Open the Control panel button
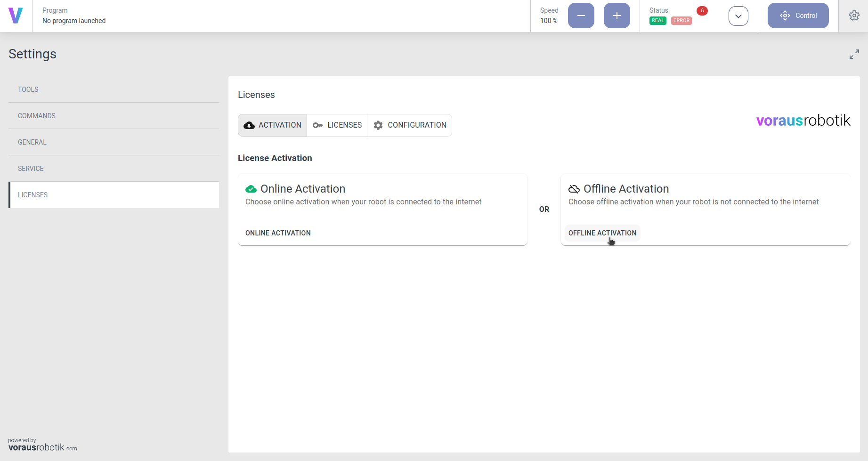This screenshot has height=461, width=868. click(x=798, y=16)
